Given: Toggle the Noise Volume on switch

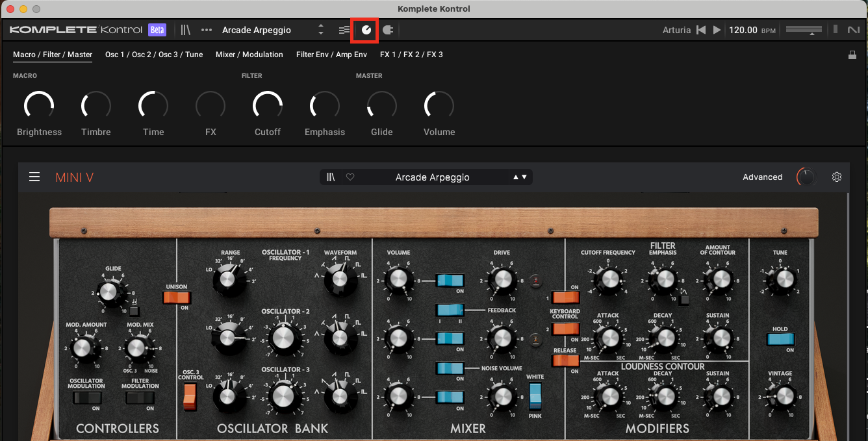Looking at the screenshot, I should [450, 368].
